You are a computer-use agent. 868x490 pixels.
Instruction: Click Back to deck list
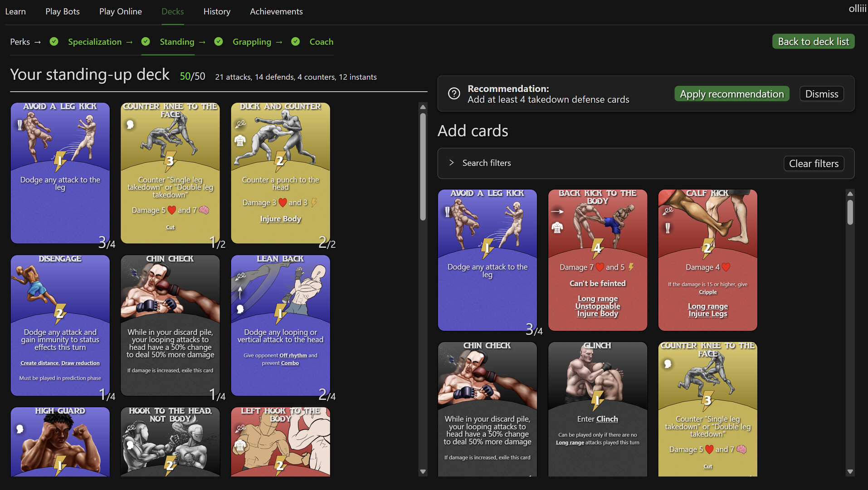(x=813, y=41)
